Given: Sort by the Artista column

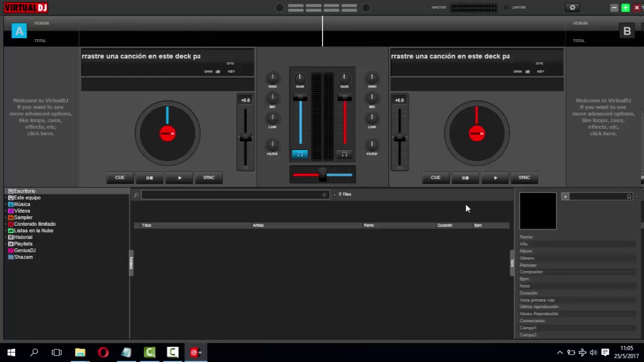Looking at the screenshot, I should click(x=307, y=225).
